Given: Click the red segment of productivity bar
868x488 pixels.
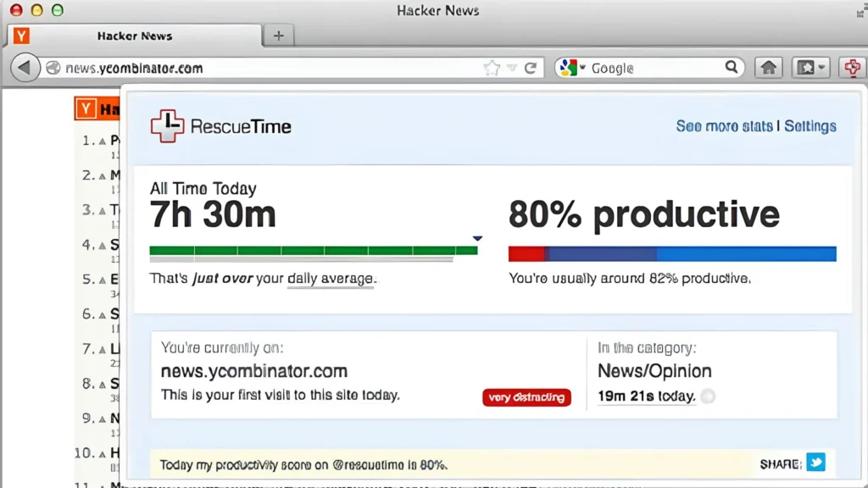Looking at the screenshot, I should (526, 254).
